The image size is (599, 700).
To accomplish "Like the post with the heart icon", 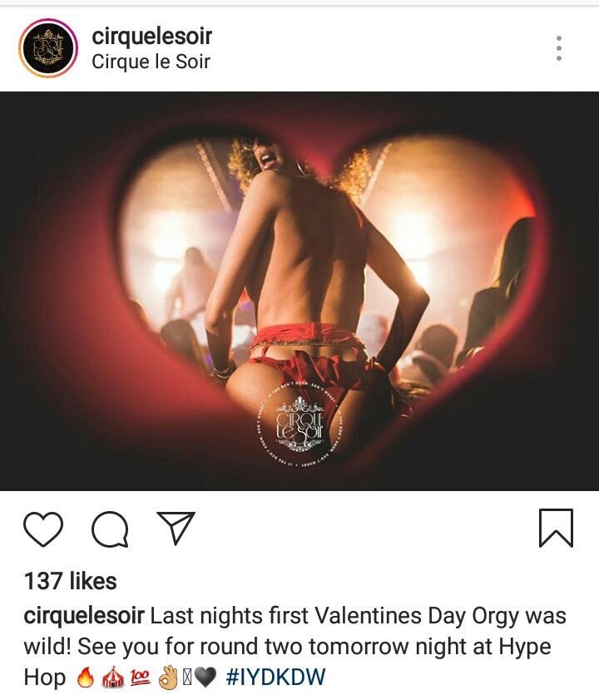I will [x=43, y=529].
